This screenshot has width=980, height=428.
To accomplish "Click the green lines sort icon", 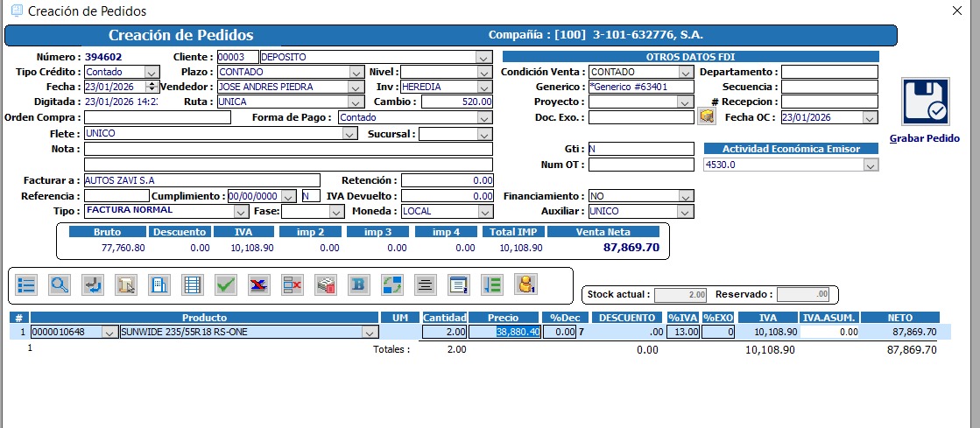I will click(x=492, y=285).
